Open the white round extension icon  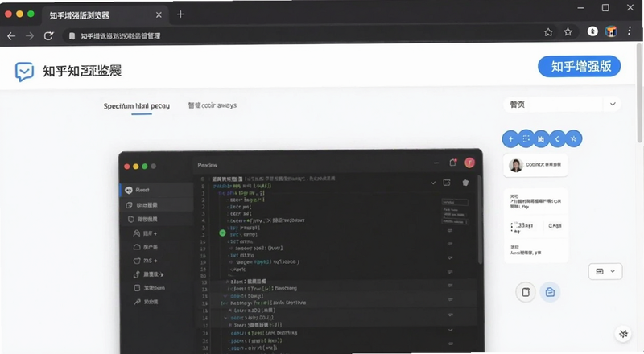(x=592, y=31)
